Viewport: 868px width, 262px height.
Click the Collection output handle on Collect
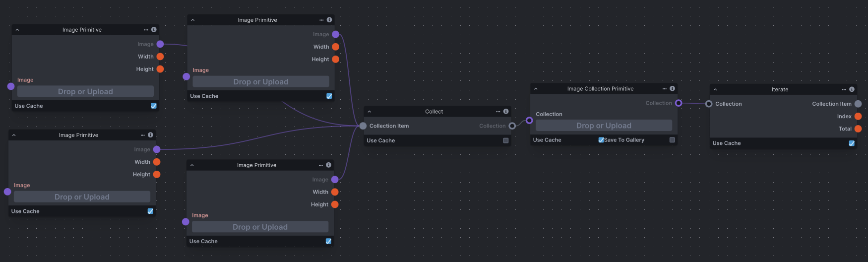tap(512, 126)
